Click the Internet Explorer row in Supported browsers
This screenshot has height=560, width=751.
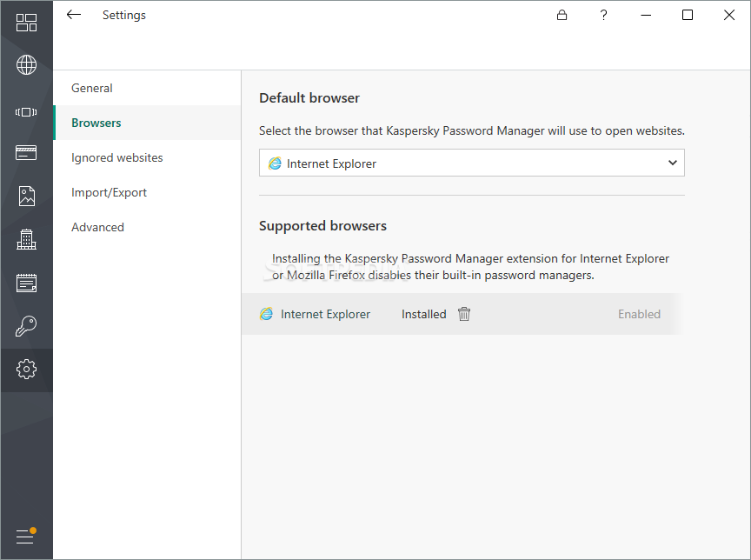[x=462, y=314]
